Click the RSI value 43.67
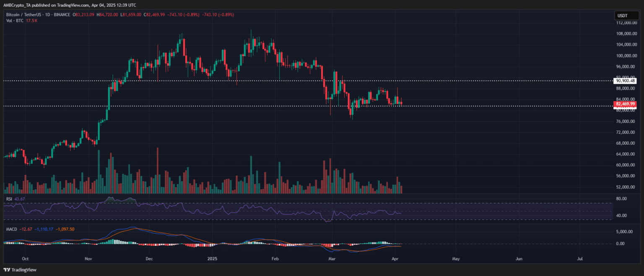Image resolution: width=644 pixels, height=276 pixels. tap(20, 199)
